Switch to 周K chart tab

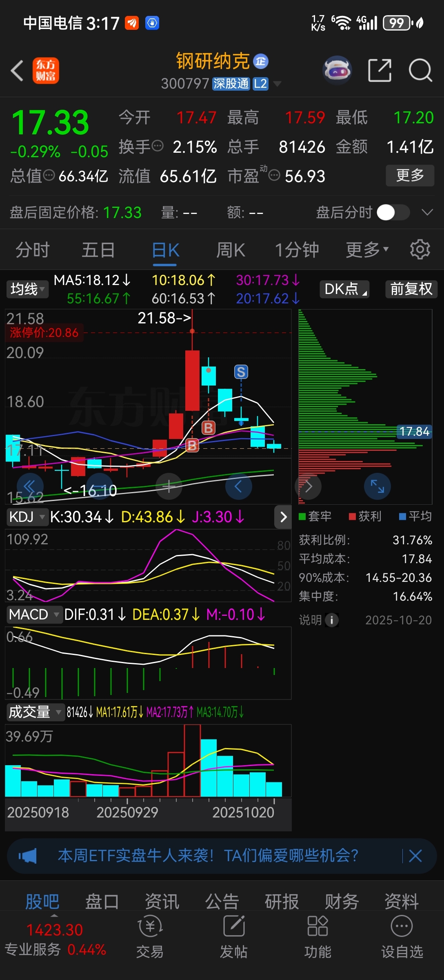[231, 249]
